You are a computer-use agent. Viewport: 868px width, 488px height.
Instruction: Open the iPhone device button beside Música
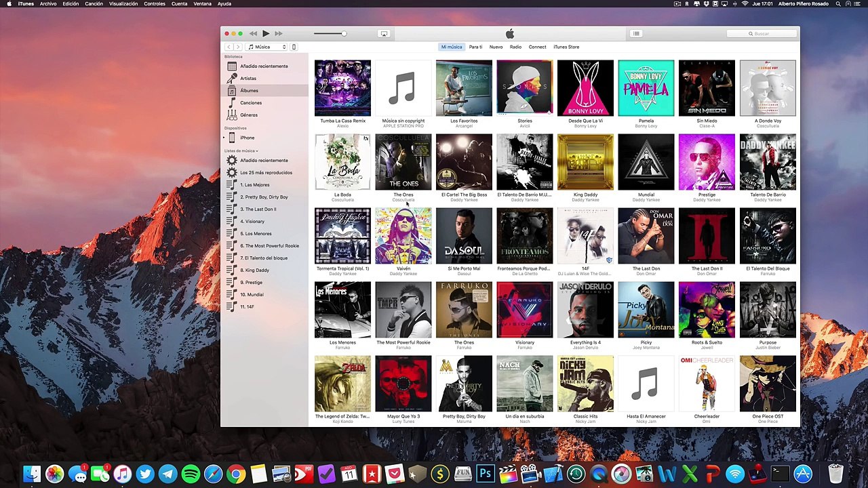(294, 47)
